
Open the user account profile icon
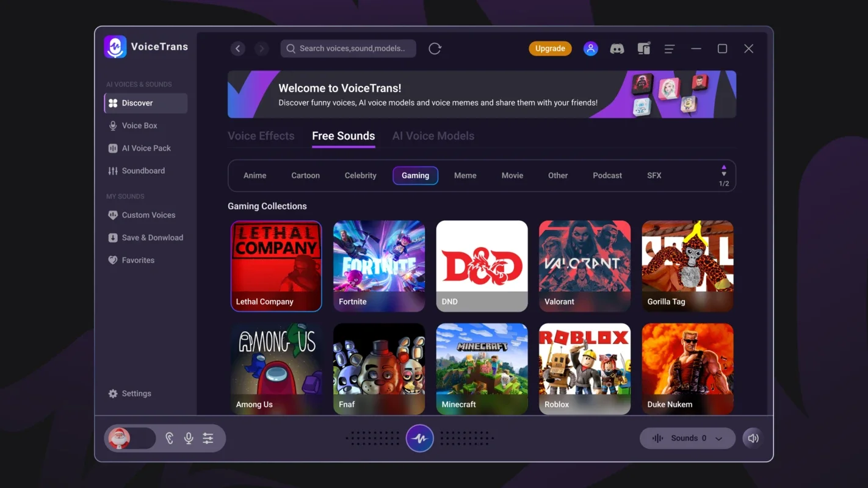590,49
